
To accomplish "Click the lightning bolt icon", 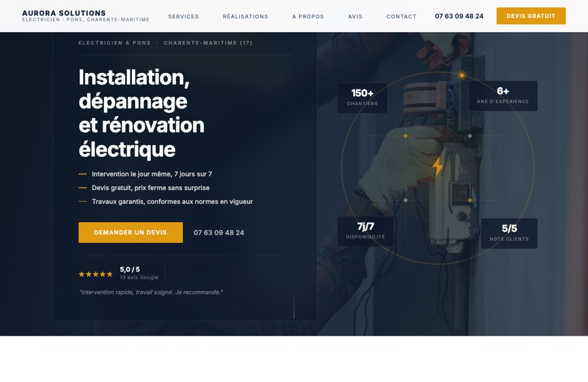I will (x=438, y=167).
